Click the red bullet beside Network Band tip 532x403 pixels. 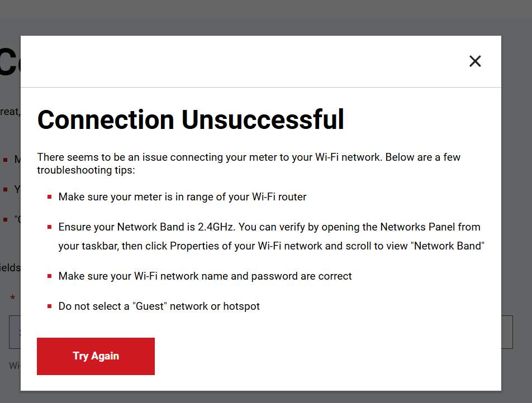click(x=50, y=227)
